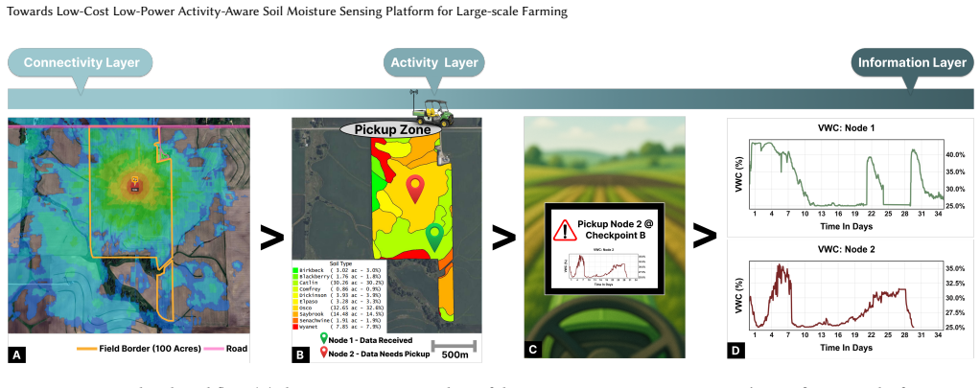Click the red pin in Node 2 legend
Viewport: 980px width, 388px height.
(323, 354)
